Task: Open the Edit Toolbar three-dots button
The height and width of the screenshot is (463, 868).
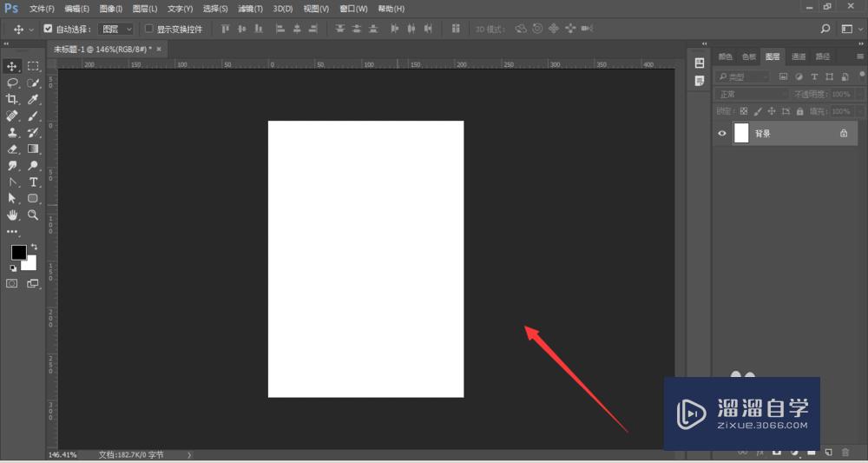Action: pyautogui.click(x=11, y=231)
